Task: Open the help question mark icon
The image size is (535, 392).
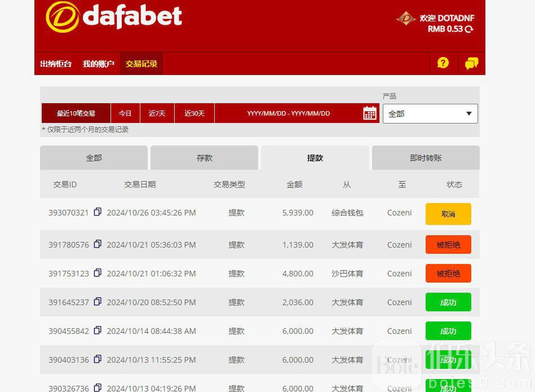Action: click(x=443, y=63)
